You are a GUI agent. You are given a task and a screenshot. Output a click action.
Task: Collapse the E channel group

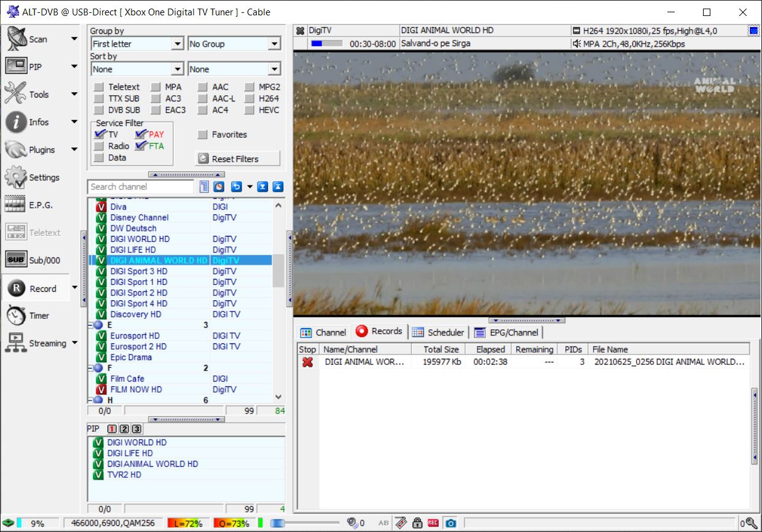coord(90,324)
